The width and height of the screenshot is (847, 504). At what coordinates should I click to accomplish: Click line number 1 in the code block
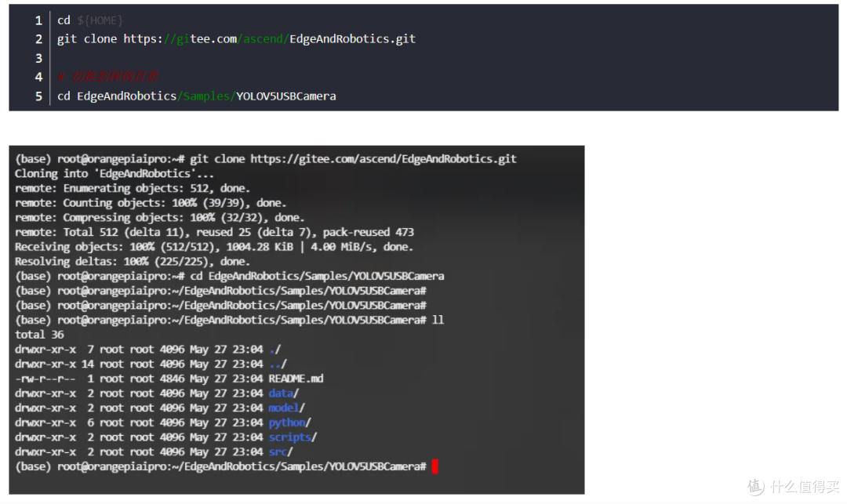38,20
